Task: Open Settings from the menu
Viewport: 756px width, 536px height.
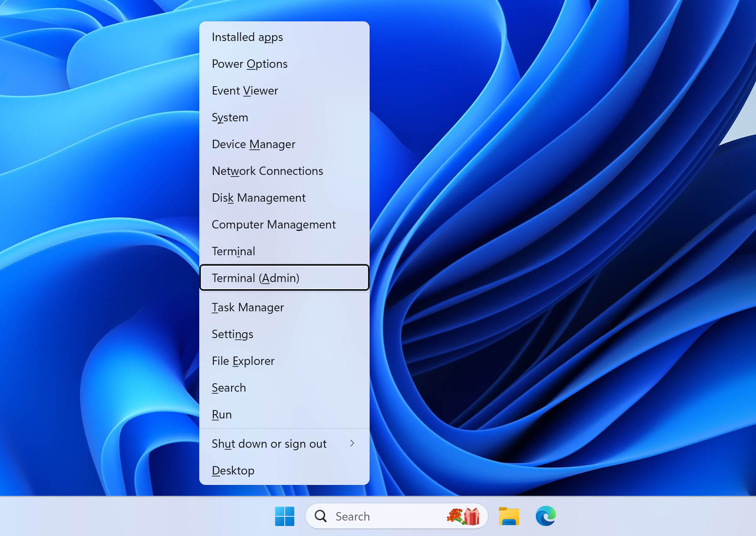Action: click(285, 334)
